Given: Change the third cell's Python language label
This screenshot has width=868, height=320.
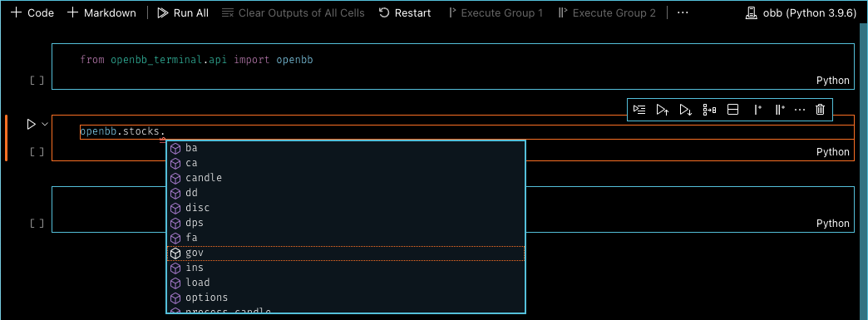Looking at the screenshot, I should click(832, 224).
